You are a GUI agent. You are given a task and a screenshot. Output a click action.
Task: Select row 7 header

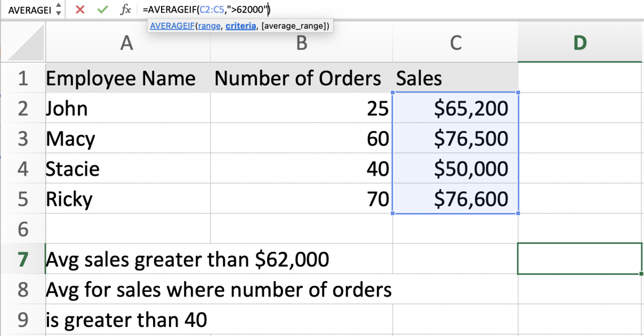click(23, 259)
